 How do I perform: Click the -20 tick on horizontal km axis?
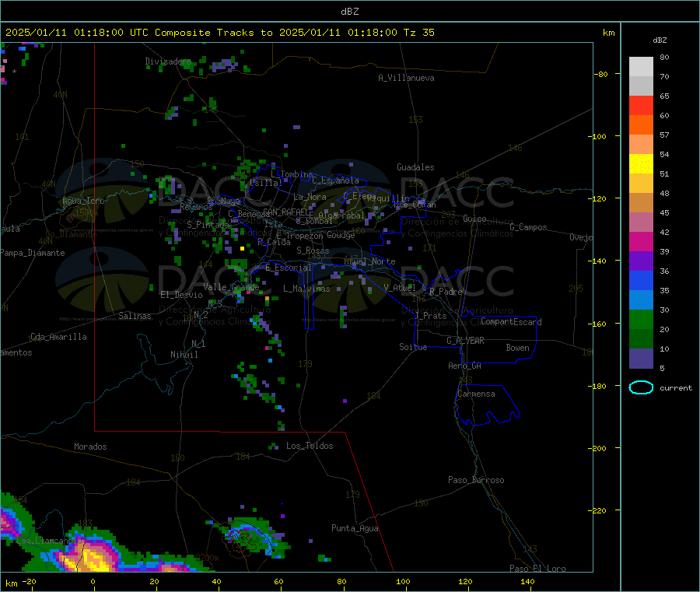click(30, 582)
